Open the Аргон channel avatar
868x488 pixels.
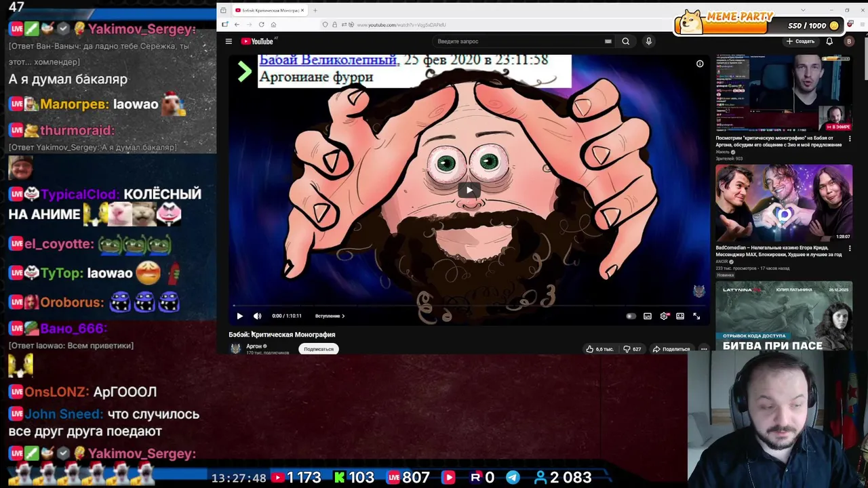[x=235, y=348]
